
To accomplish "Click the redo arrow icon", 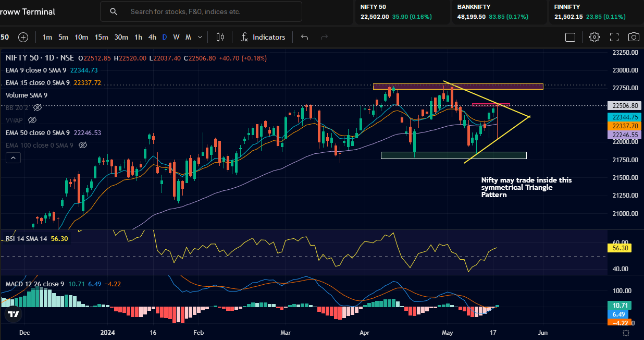I will click(x=324, y=37).
